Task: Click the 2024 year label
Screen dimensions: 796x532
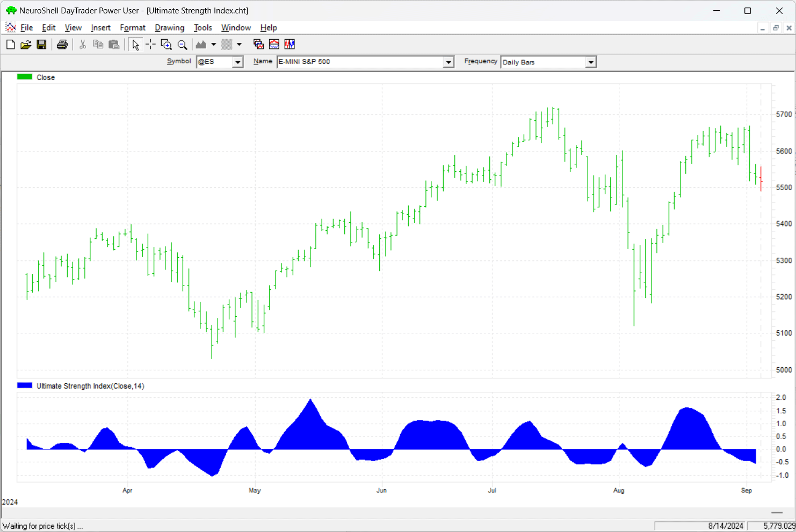Action: pyautogui.click(x=10, y=502)
